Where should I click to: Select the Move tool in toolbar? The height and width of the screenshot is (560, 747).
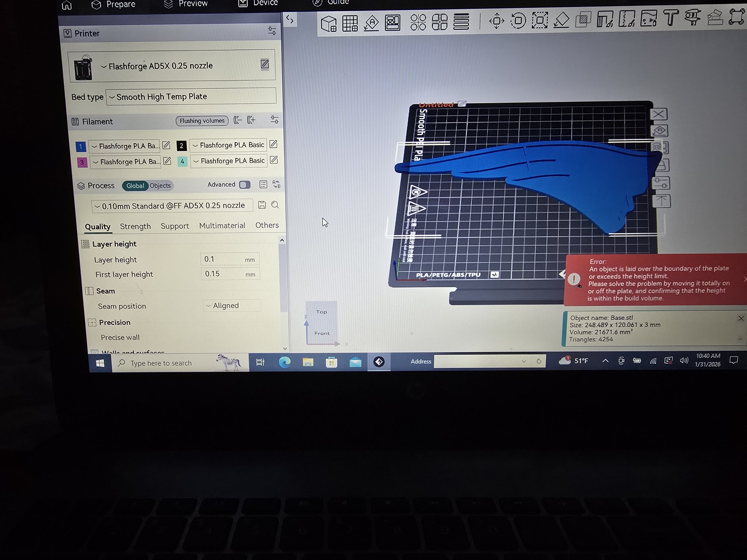(x=496, y=21)
